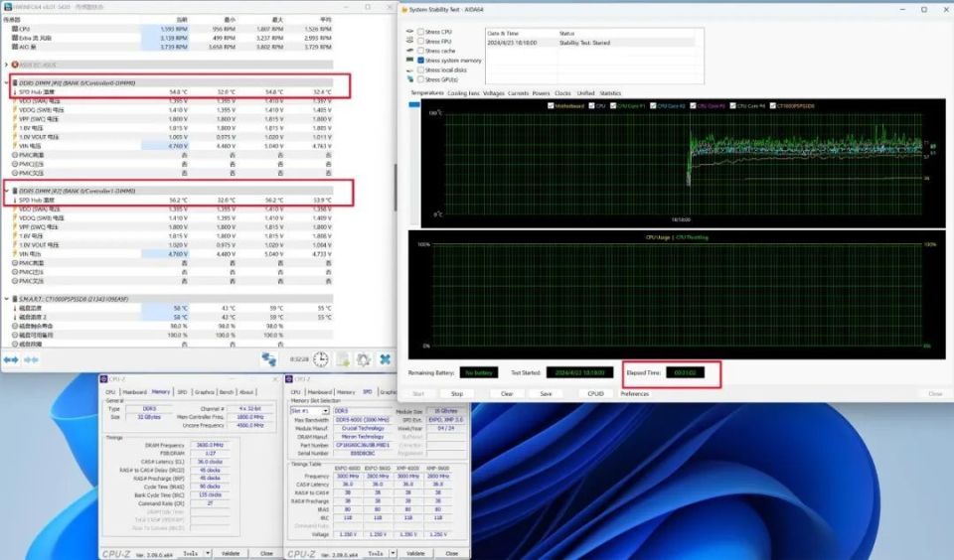The height and width of the screenshot is (560, 954).
Task: Click the RAM module icon beside Stress system memory
Action: [410, 61]
